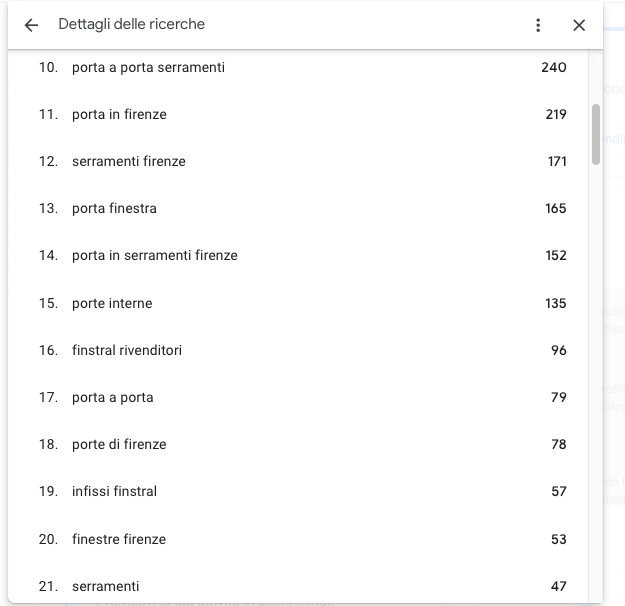Select row 17 'porta a porta'
Image resolution: width=625 pixels, height=606 pixels.
click(302, 397)
